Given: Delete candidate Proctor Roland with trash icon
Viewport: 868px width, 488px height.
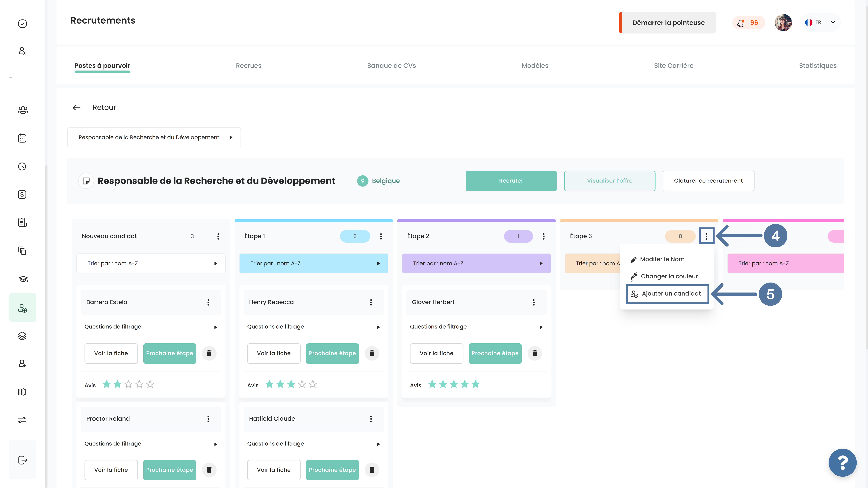Looking at the screenshot, I should click(x=209, y=470).
